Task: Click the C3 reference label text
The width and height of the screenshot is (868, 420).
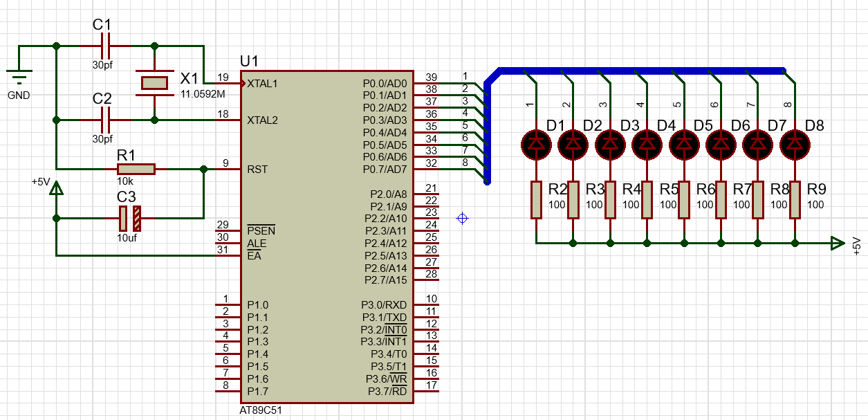Action: (x=126, y=197)
